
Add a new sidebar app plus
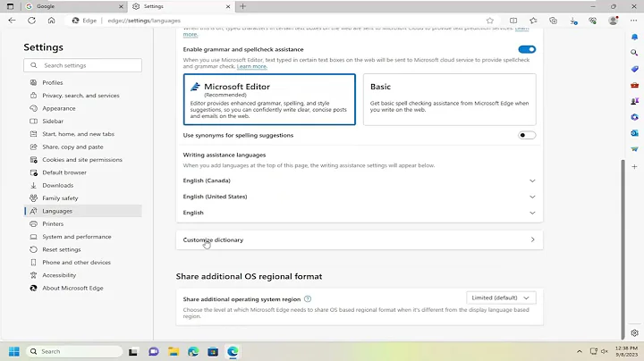(634, 166)
